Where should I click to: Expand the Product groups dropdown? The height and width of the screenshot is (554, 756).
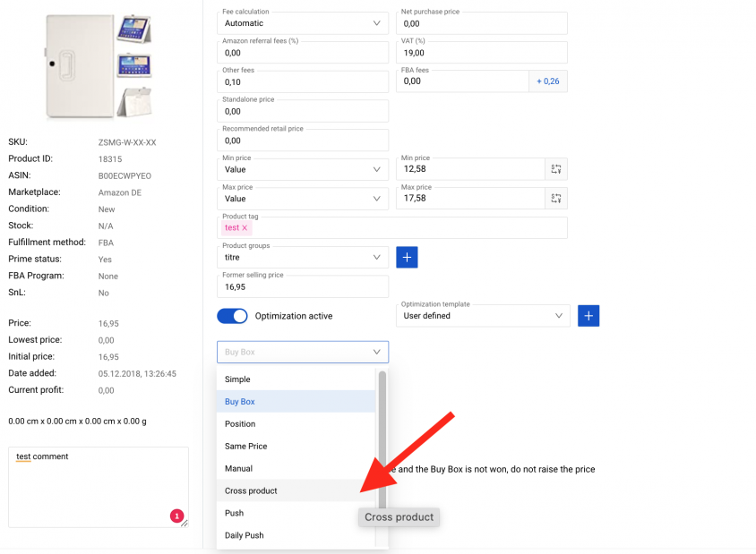pos(303,257)
